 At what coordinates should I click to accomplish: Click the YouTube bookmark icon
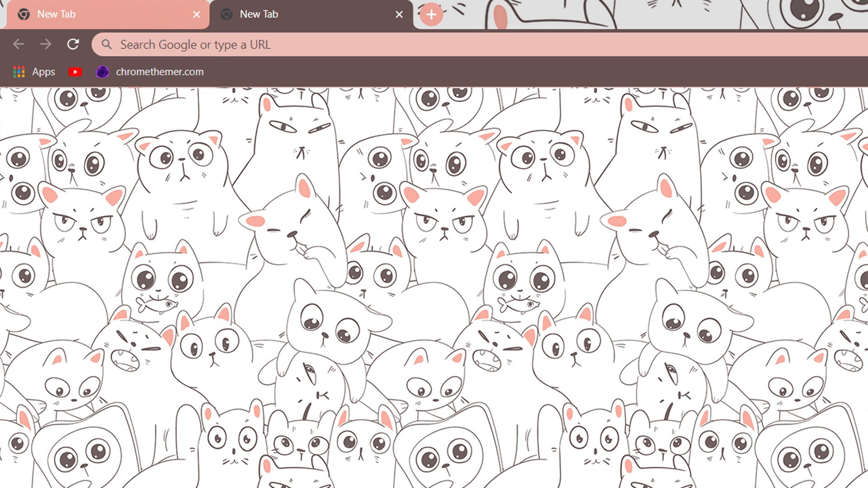[x=75, y=71]
